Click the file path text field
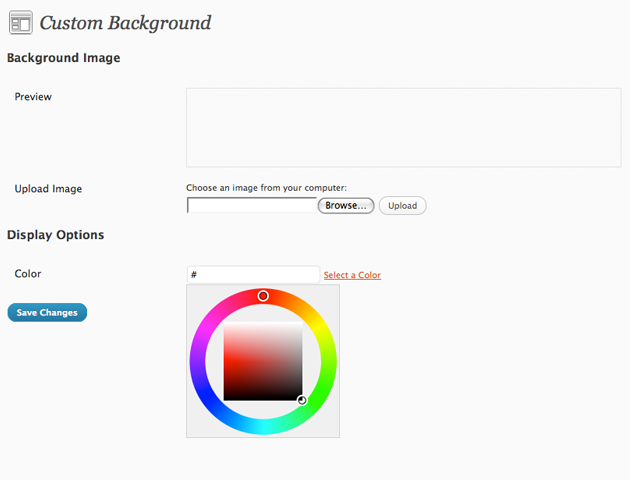The height and width of the screenshot is (480, 630). click(x=252, y=205)
